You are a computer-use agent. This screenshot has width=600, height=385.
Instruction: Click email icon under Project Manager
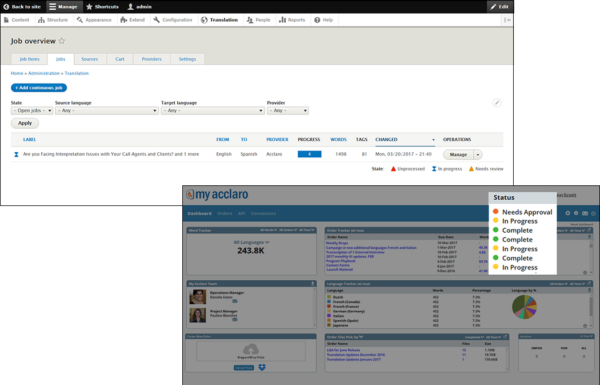point(235,319)
